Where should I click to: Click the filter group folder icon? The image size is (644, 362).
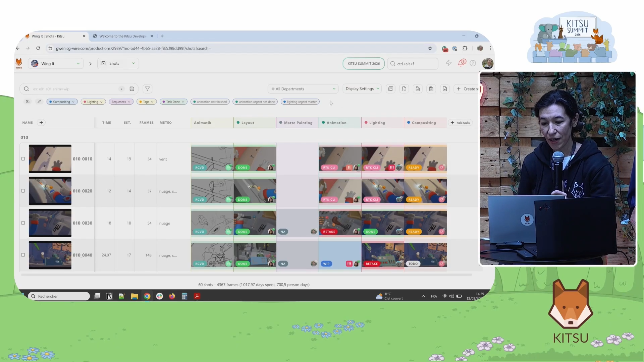click(28, 102)
